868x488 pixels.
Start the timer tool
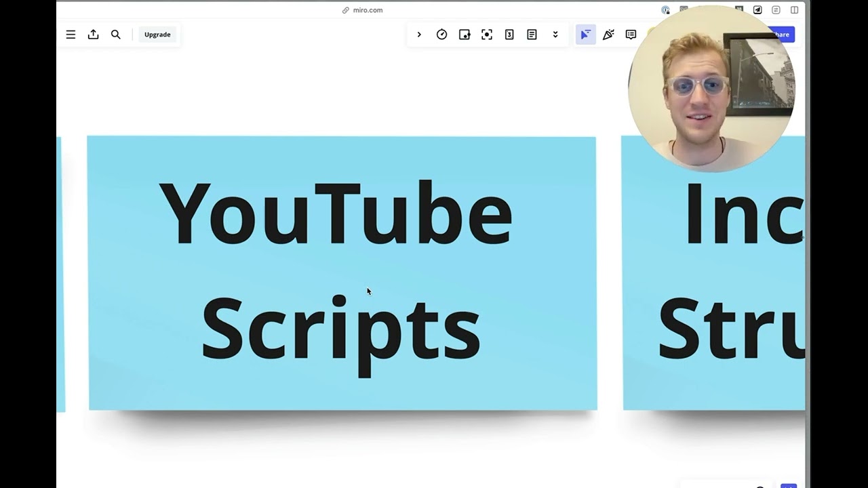click(441, 35)
